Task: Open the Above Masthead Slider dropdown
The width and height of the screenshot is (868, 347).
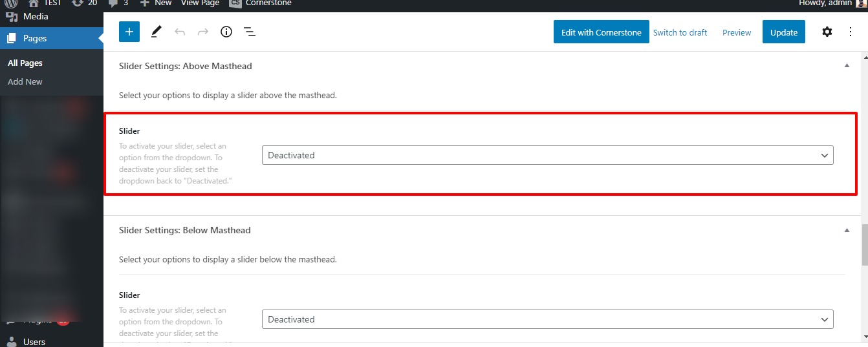Action: pyautogui.click(x=547, y=155)
